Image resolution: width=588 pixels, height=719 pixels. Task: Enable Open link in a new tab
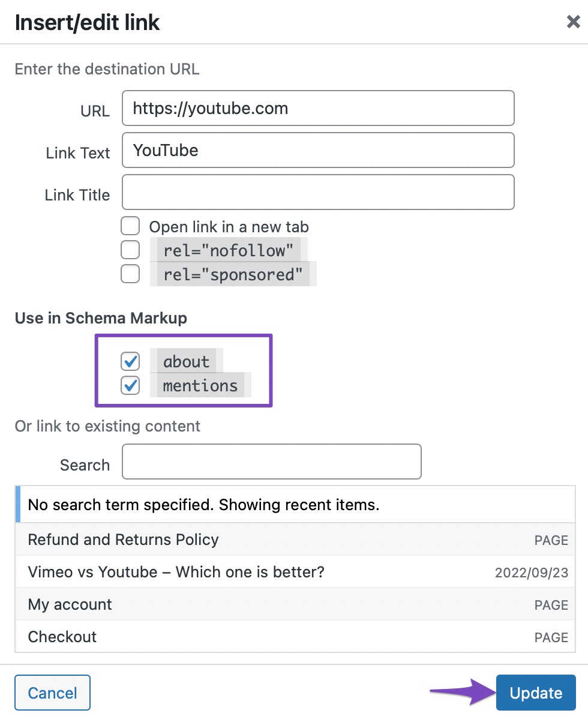coord(130,226)
